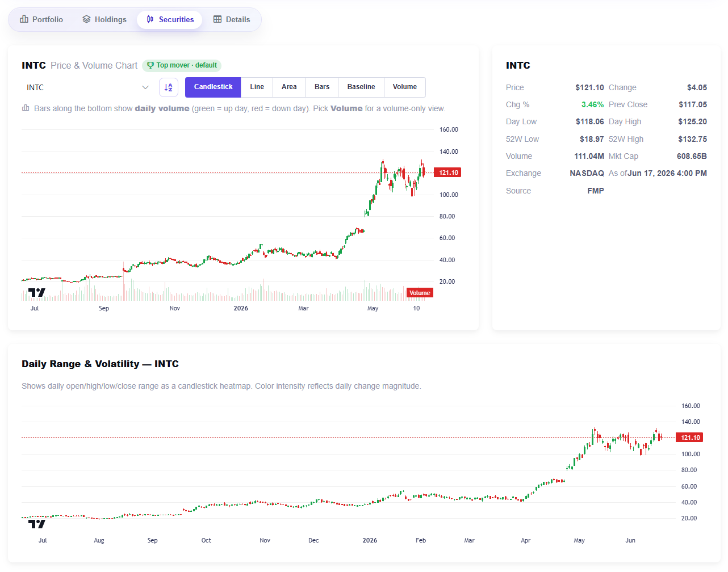Image resolution: width=728 pixels, height=572 pixels.
Task: Switch chart type to Area
Action: click(x=289, y=87)
